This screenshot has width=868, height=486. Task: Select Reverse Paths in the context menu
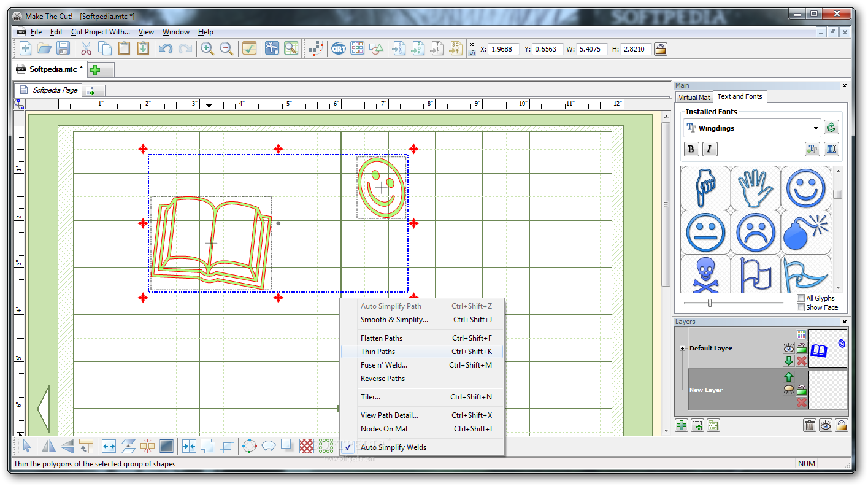coord(422,379)
